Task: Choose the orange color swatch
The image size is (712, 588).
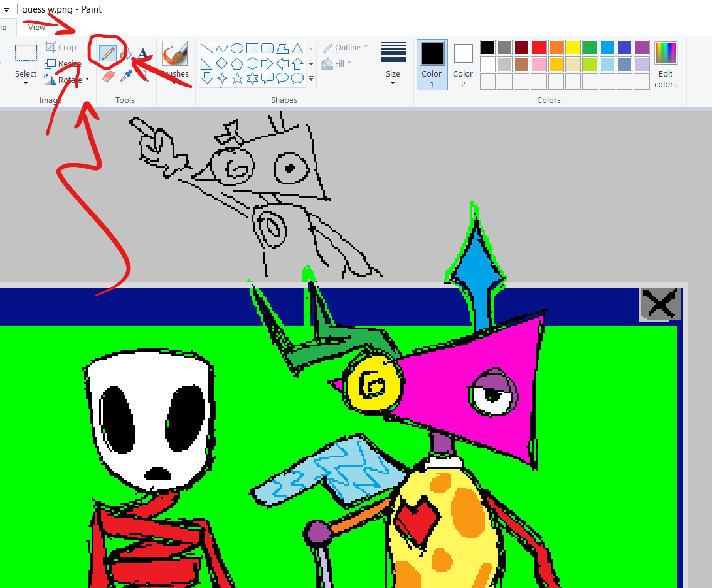Action: coord(556,47)
